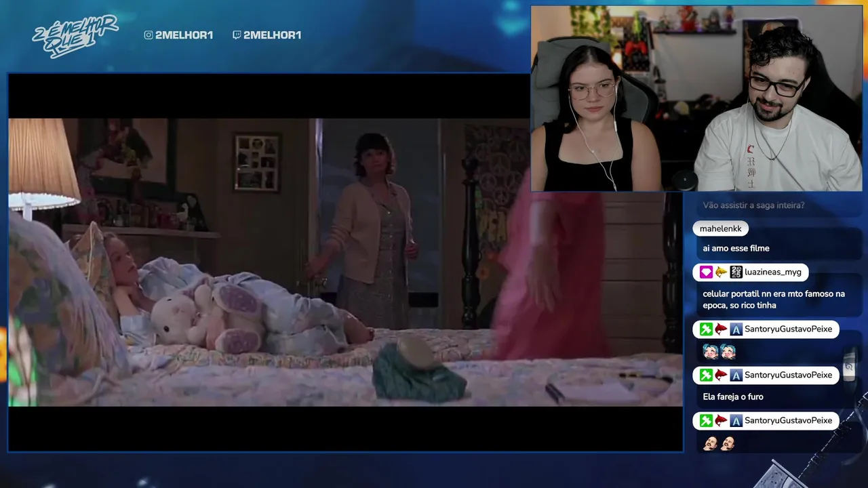Click SantoryuGustavoPeixe name above bearded-man emotes
Viewport: 868px width, 488px height.
tap(788, 421)
